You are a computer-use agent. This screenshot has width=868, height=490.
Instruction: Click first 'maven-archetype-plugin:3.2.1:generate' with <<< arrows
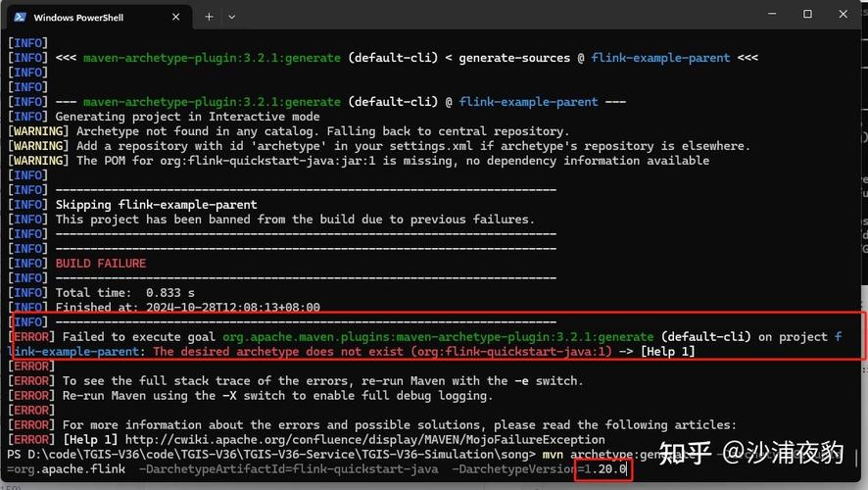point(212,58)
